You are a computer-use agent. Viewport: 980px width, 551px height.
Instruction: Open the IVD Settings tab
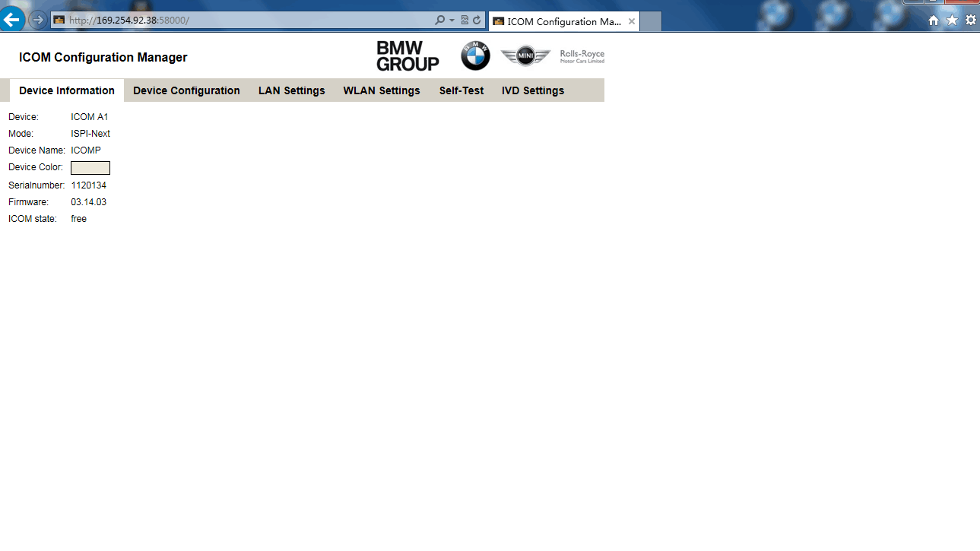533,90
